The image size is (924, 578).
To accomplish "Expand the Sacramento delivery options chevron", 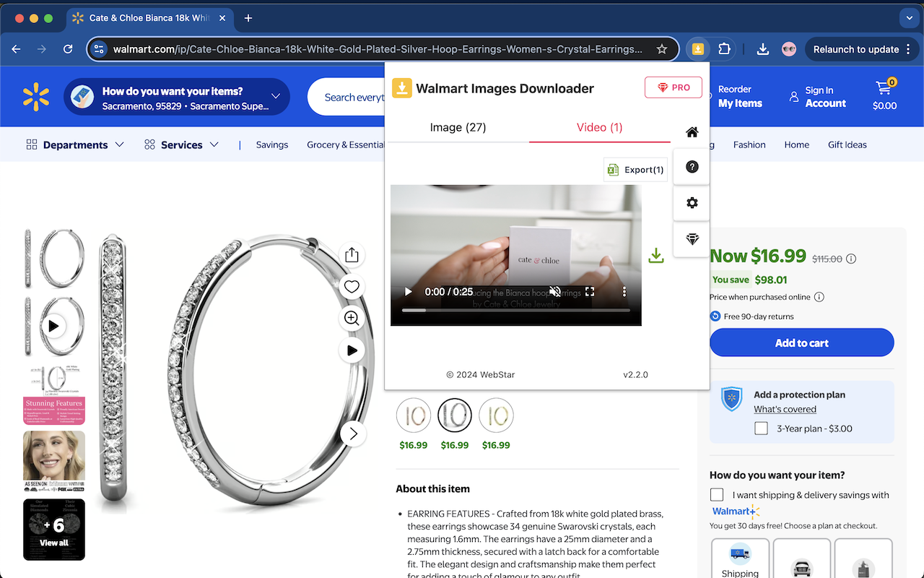I will click(275, 96).
